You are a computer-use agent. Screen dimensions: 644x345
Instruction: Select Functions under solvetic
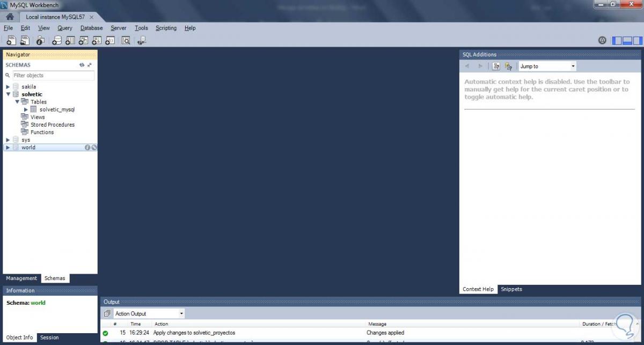click(x=42, y=132)
